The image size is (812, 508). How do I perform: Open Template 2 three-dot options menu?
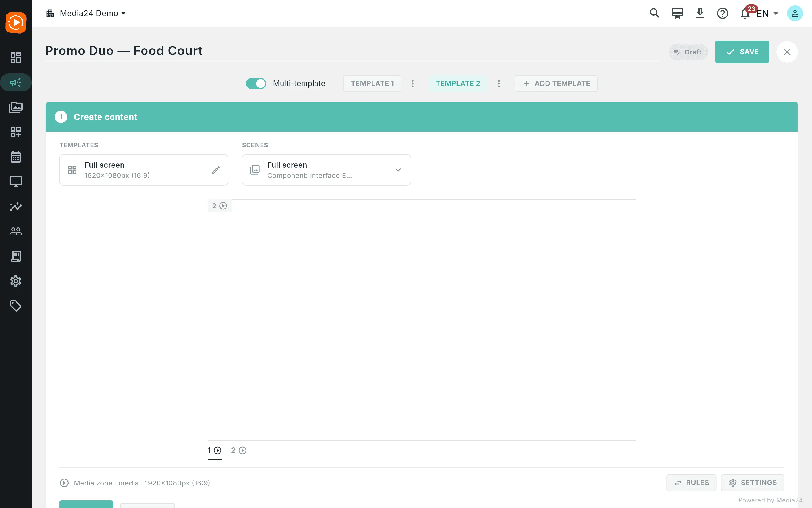click(x=499, y=83)
